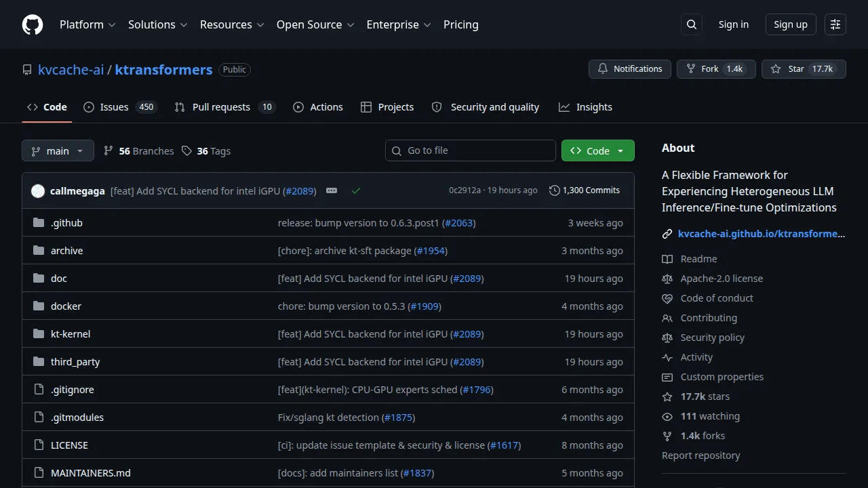Image resolution: width=868 pixels, height=488 pixels.
Task: Open the kvcache-ai.github.io website link
Action: tap(762, 234)
